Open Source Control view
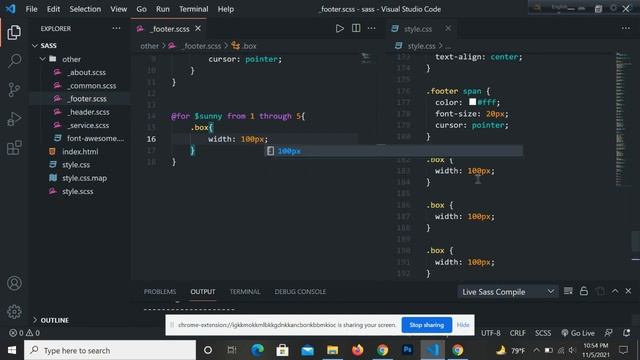Viewport: 640px width, 360px height. coord(14,90)
